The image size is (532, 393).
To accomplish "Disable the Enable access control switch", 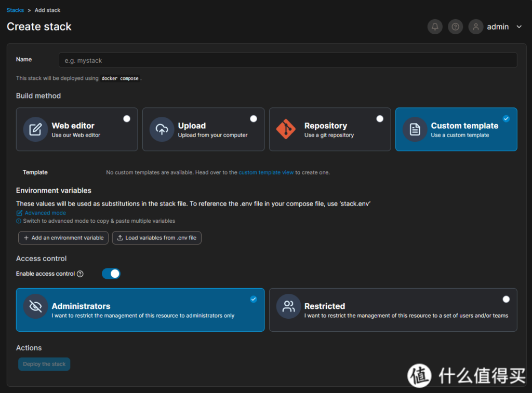I will pos(111,274).
